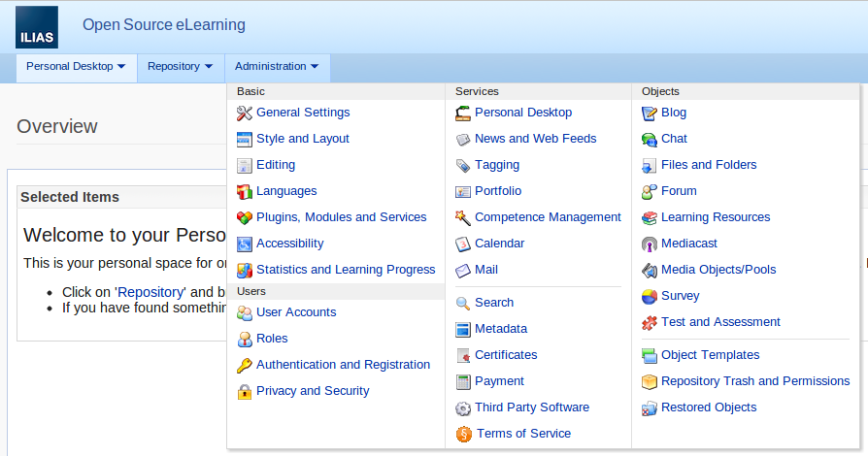Click the ILIAS logo icon
The height and width of the screenshot is (456, 868).
coord(37,27)
